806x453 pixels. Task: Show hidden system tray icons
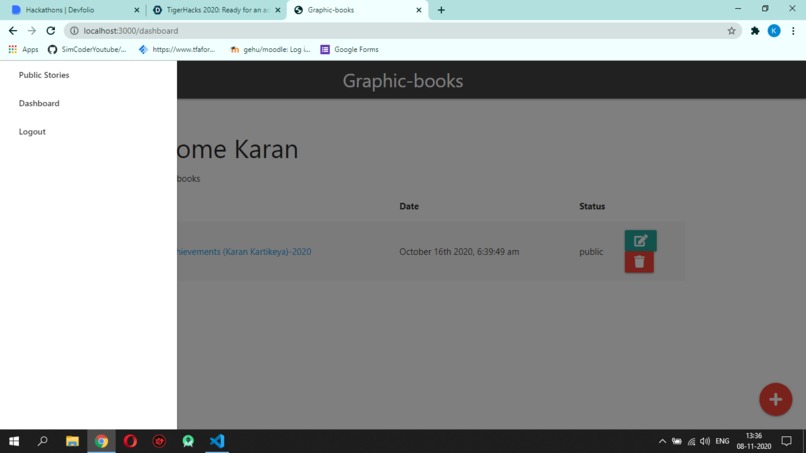click(662, 441)
